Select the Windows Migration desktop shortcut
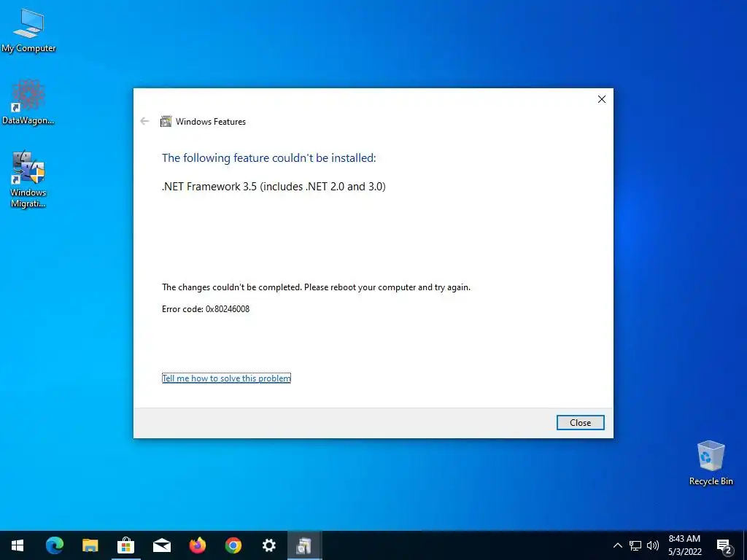 28,179
